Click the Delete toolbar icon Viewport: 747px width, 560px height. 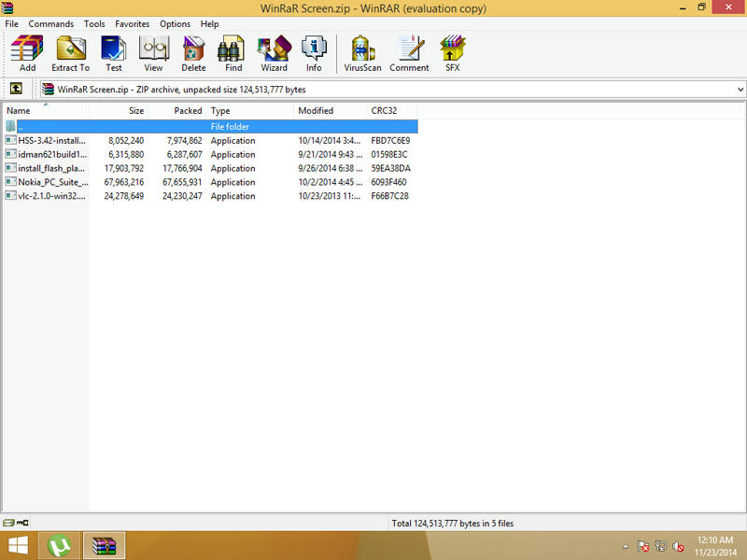193,53
